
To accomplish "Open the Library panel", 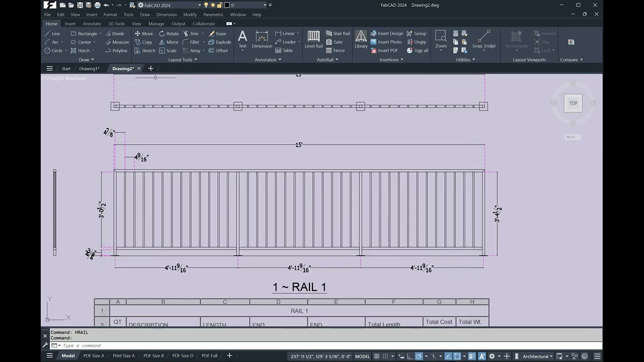I will 361,39.
